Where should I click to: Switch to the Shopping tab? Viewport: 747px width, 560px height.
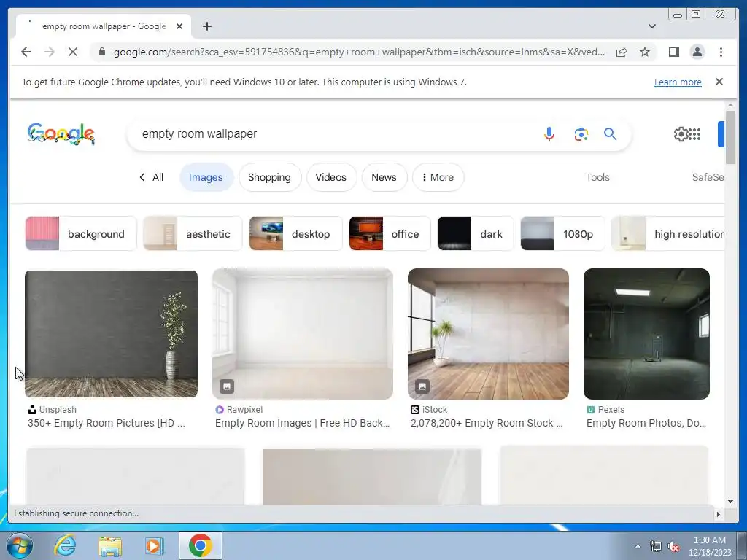point(269,177)
